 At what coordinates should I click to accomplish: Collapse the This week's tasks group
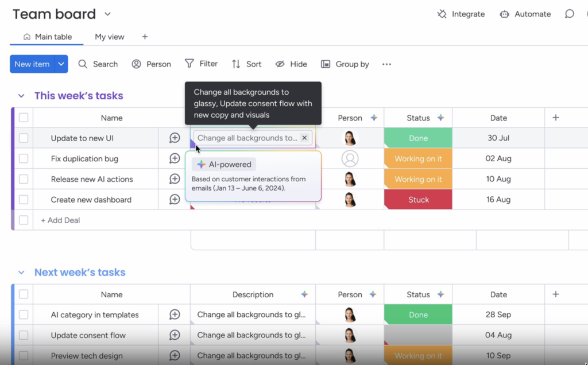21,96
